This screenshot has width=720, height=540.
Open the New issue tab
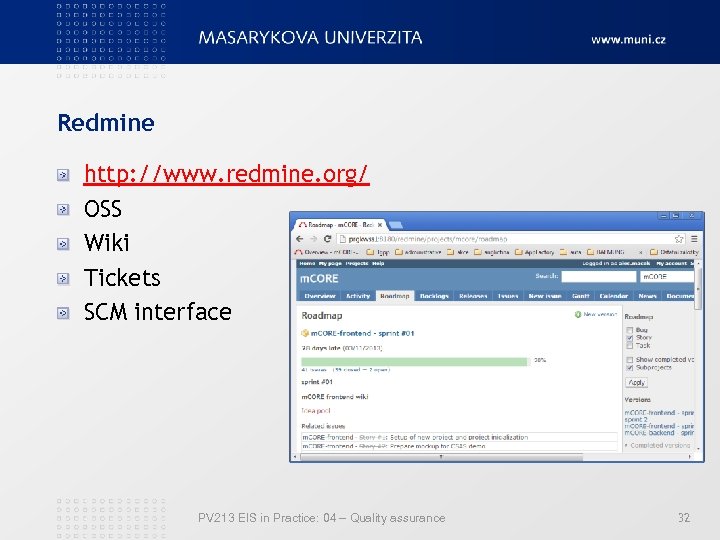point(545,296)
